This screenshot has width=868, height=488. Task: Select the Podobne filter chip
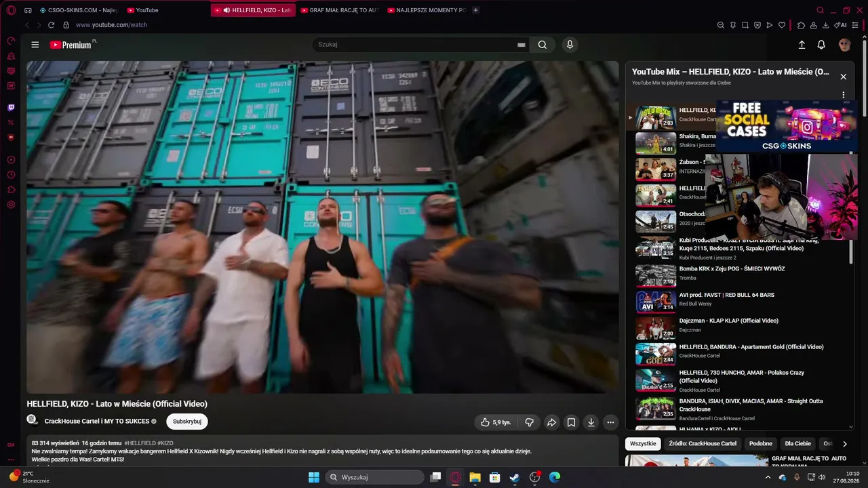click(761, 444)
